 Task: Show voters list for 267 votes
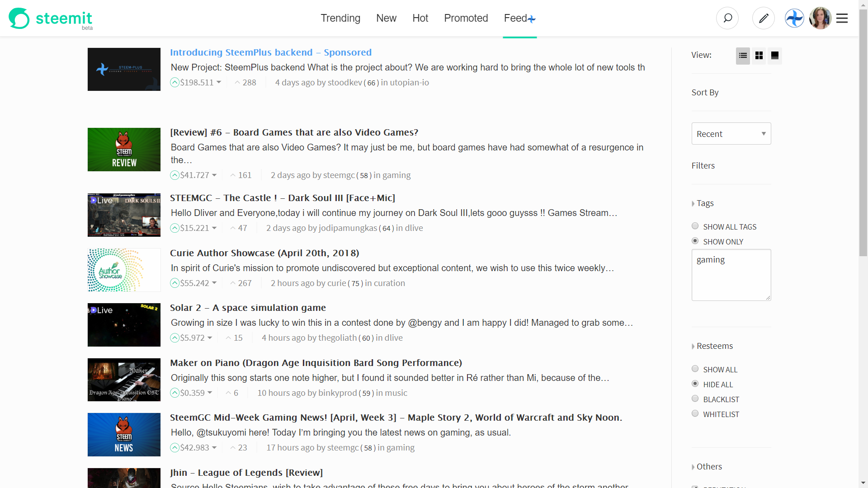coord(241,283)
